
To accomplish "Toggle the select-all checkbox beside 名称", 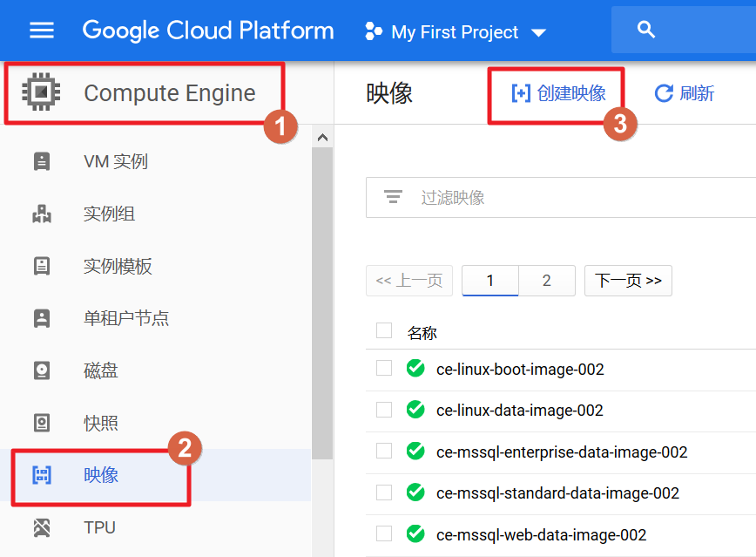I will click(x=384, y=330).
